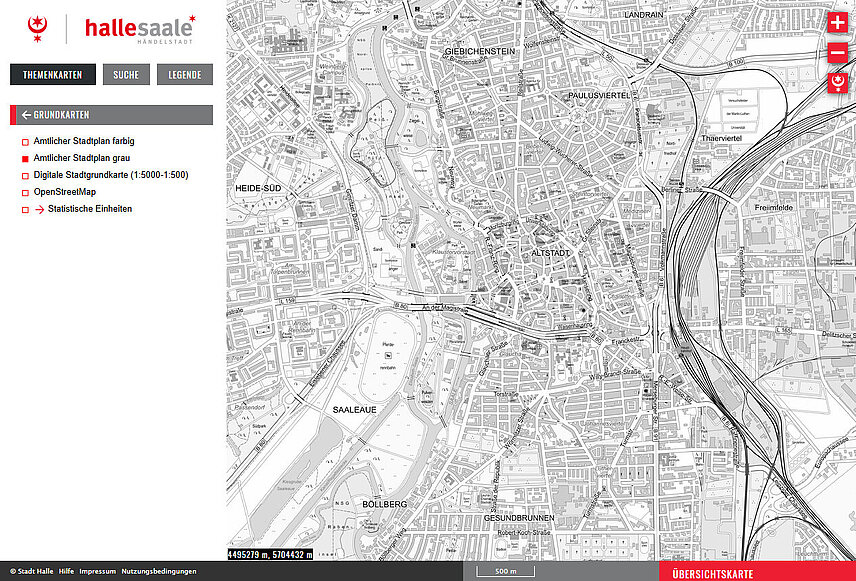Click the red arrow before Statistische Einheiten
This screenshot has width=856, height=581.
40,210
